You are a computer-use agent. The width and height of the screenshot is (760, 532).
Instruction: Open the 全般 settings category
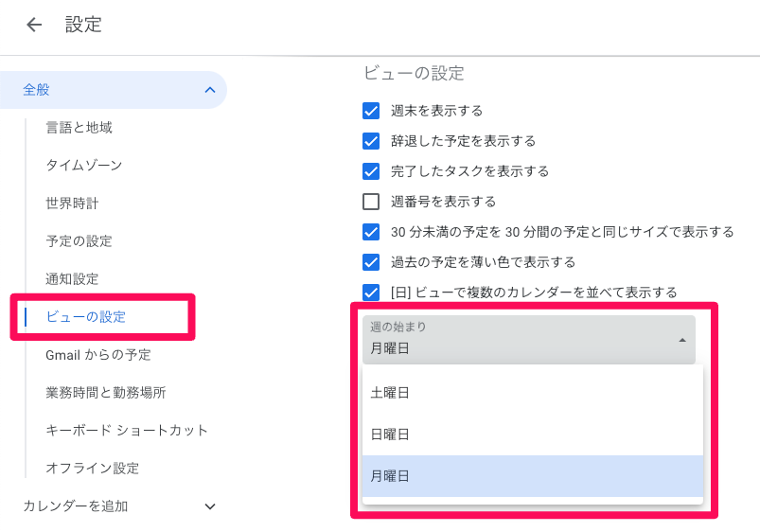pyautogui.click(x=113, y=90)
